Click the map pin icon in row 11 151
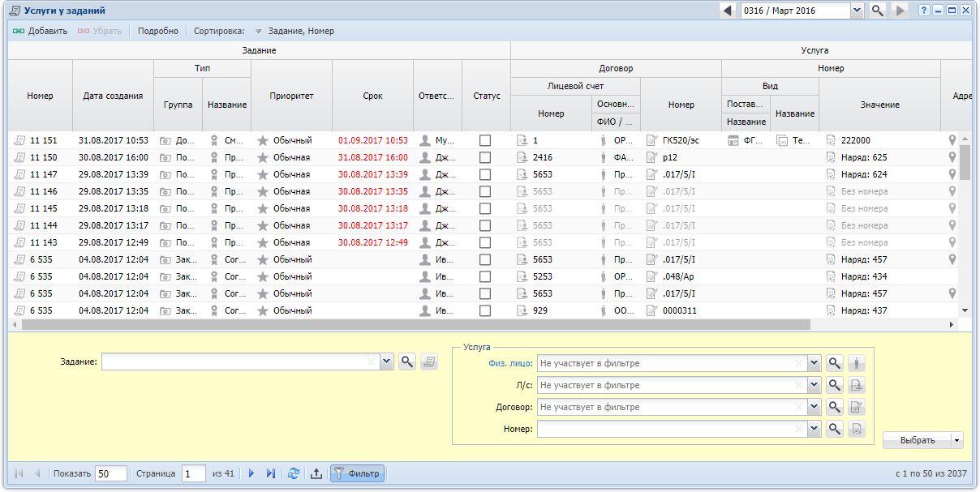Screen dimensions: 980x492 coord(952,140)
